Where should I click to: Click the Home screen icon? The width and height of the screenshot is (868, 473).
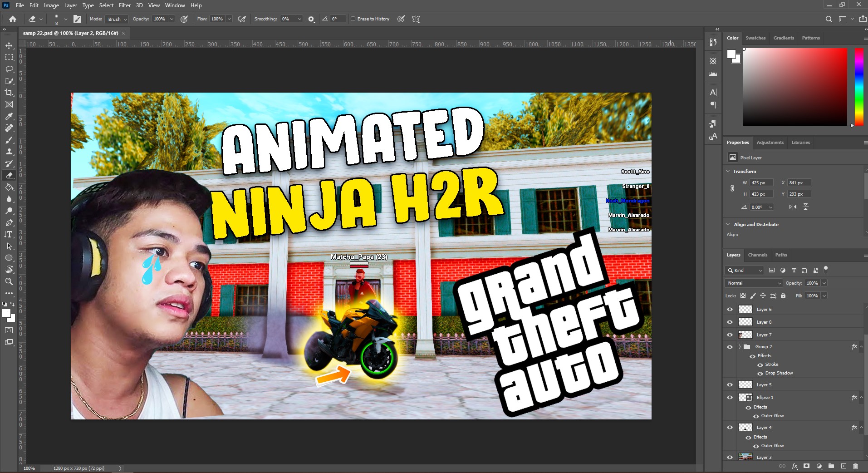coord(13,19)
